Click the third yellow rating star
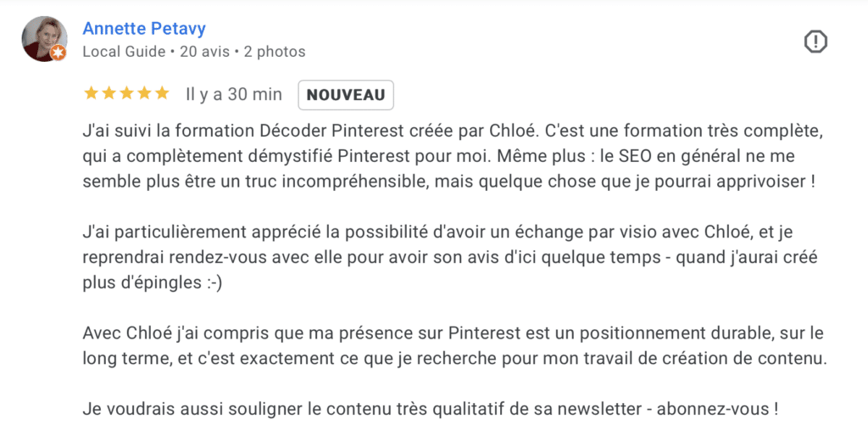The image size is (868, 436). 126,93
